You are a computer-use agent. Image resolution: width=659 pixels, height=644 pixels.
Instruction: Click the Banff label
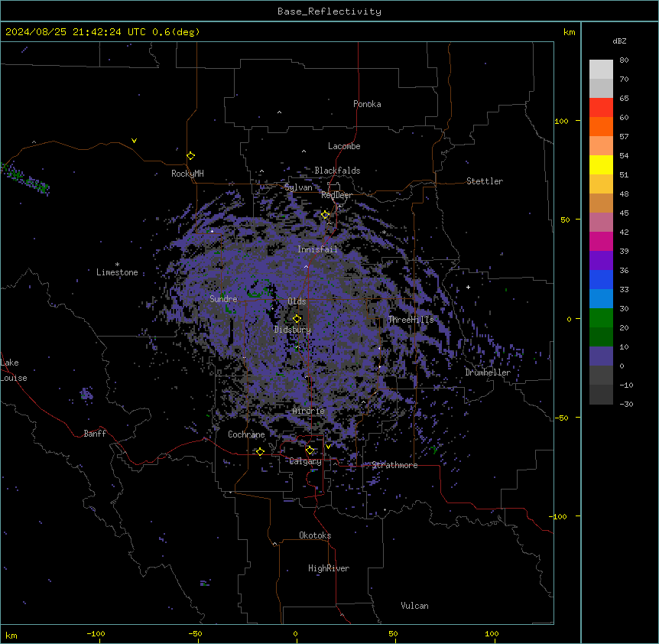tap(95, 434)
